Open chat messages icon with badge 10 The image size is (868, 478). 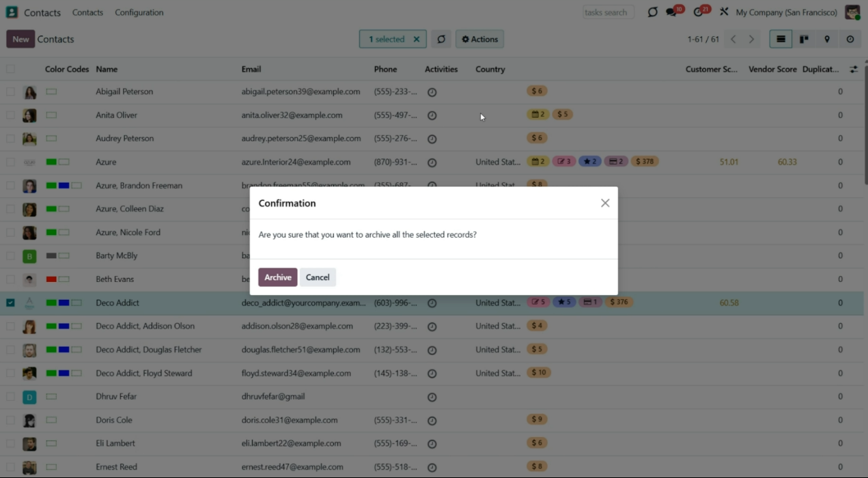click(x=672, y=12)
